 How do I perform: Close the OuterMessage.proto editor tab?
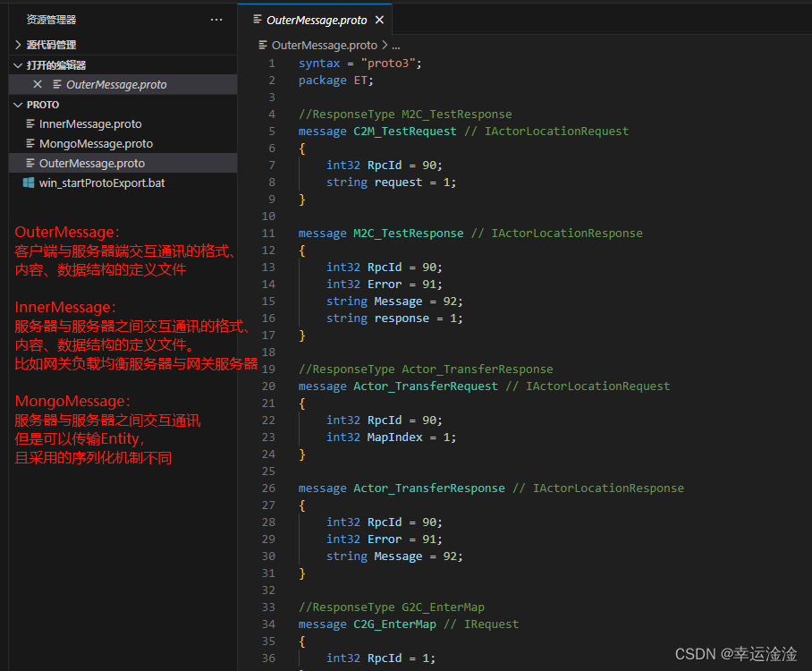(379, 20)
